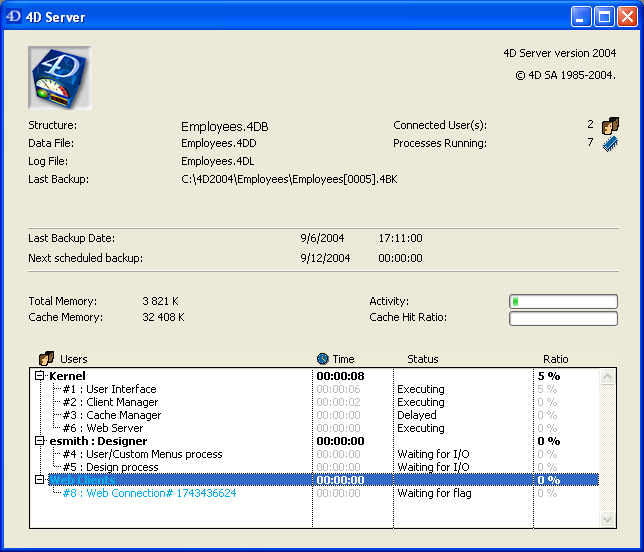The width and height of the screenshot is (644, 552).
Task: Click the Time column clock icon
Action: pos(322,359)
